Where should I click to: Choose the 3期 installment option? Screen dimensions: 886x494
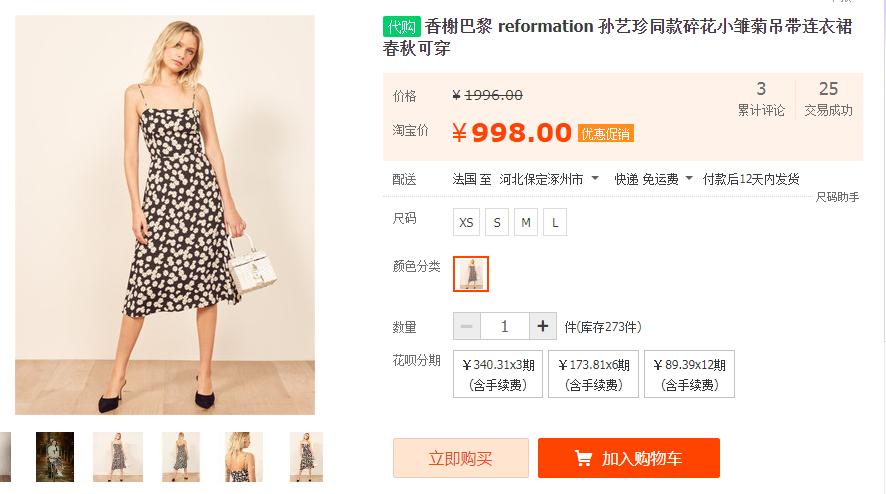tap(497, 374)
